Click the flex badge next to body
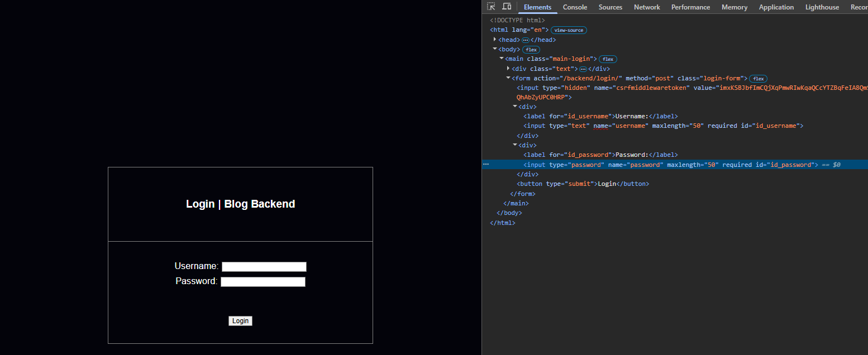This screenshot has height=355, width=868. [531, 50]
